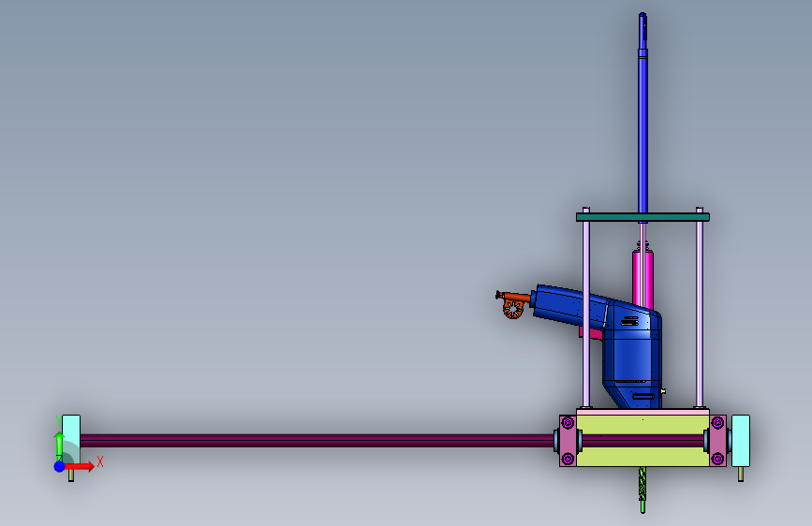Select the green drill bit below the carriage
The image size is (812, 526).
pyautogui.click(x=642, y=489)
